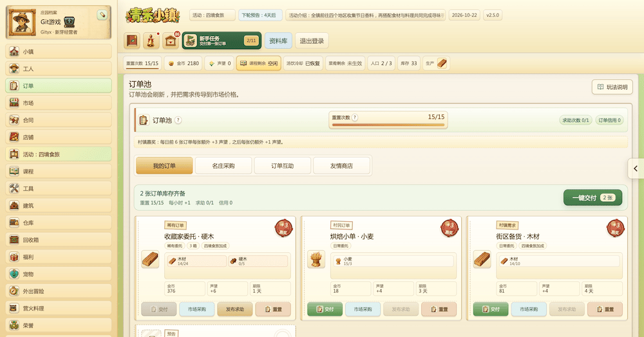
Task: Click 市场采购 on the 硬木 order
Action: (196, 309)
